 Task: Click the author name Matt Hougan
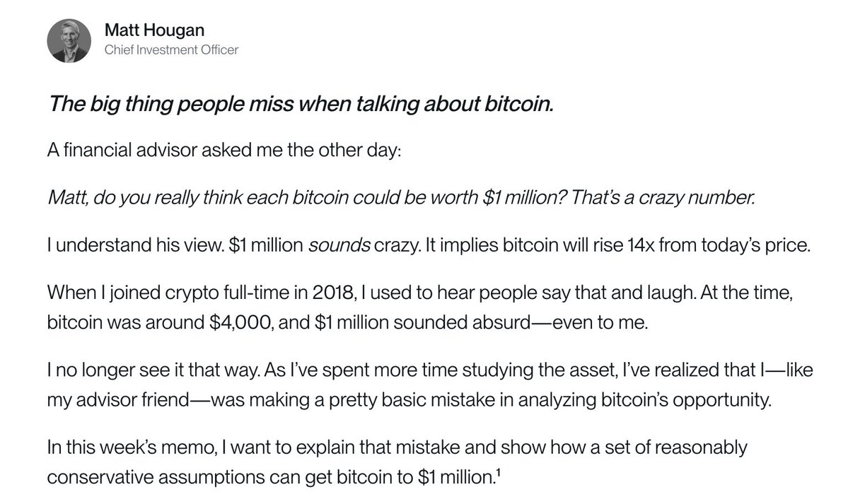[144, 30]
